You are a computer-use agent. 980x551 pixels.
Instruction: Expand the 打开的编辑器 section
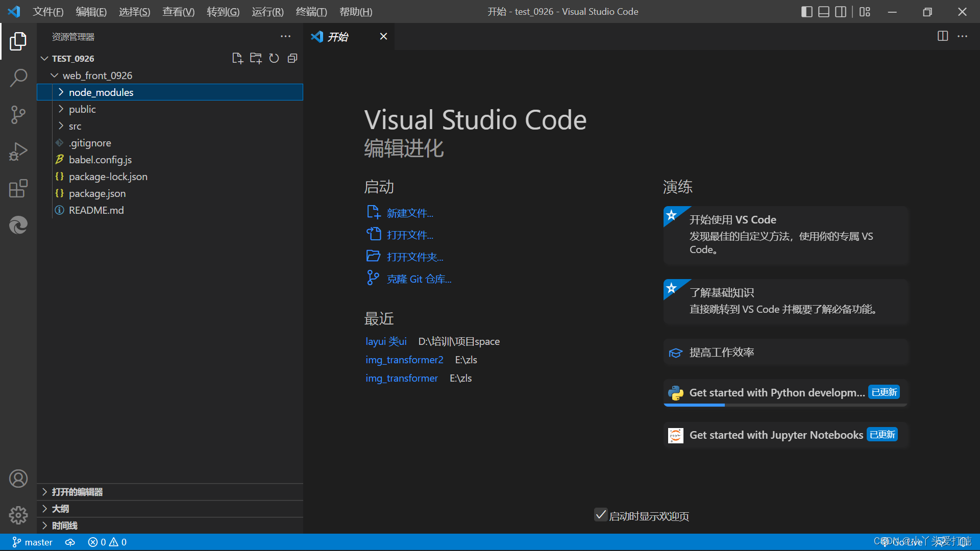[x=170, y=492]
